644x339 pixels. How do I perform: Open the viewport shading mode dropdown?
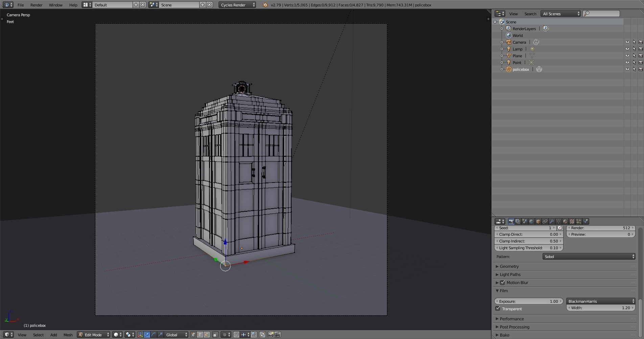[x=118, y=335]
